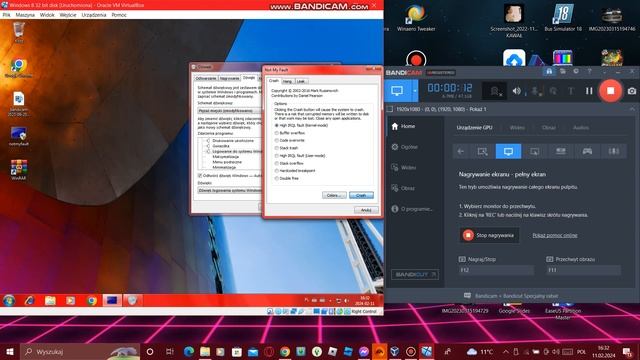Expand Bandicam screen mode dropdown arrow

[415, 91]
